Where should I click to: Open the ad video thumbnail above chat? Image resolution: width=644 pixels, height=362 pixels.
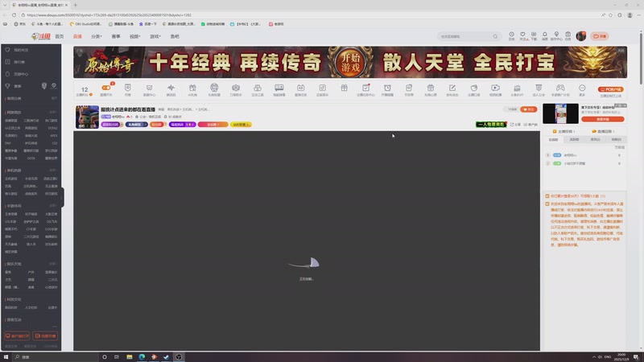560,113
